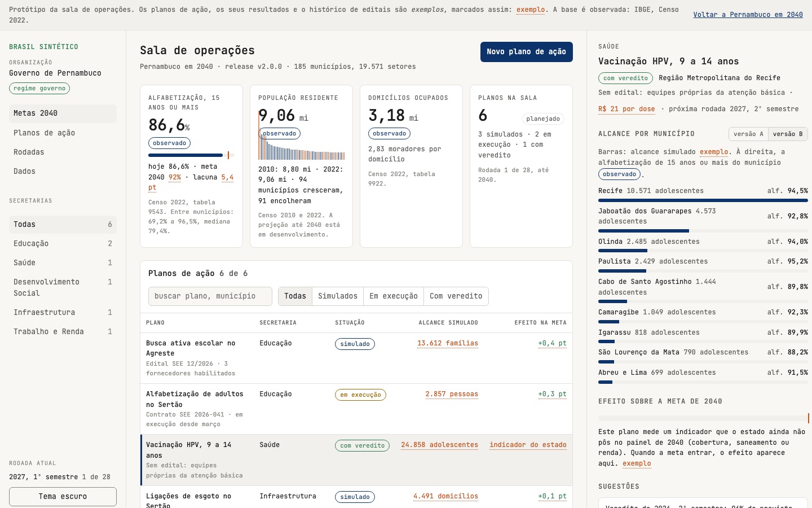
Task: Focus the buscar plano, município field
Action: click(210, 296)
